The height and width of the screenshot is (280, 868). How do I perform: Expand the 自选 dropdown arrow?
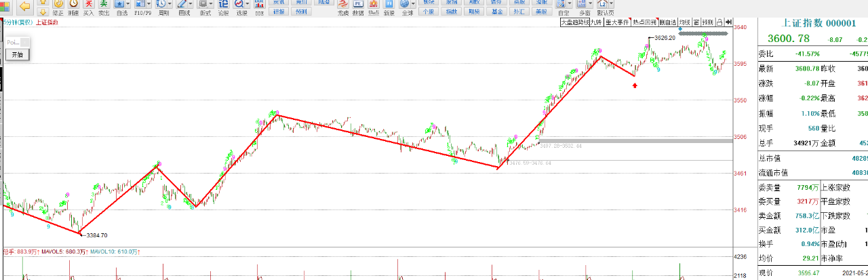pos(128,3)
